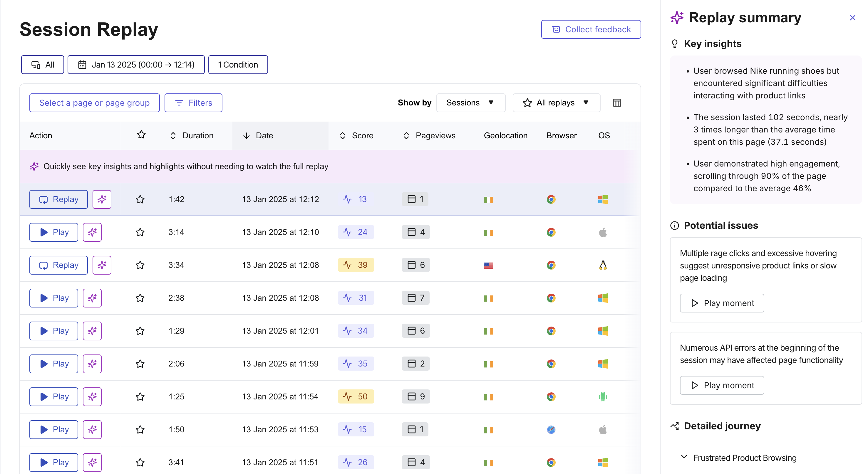The width and height of the screenshot is (868, 474).
Task: Replay the 3:34 duration session
Action: 59,265
